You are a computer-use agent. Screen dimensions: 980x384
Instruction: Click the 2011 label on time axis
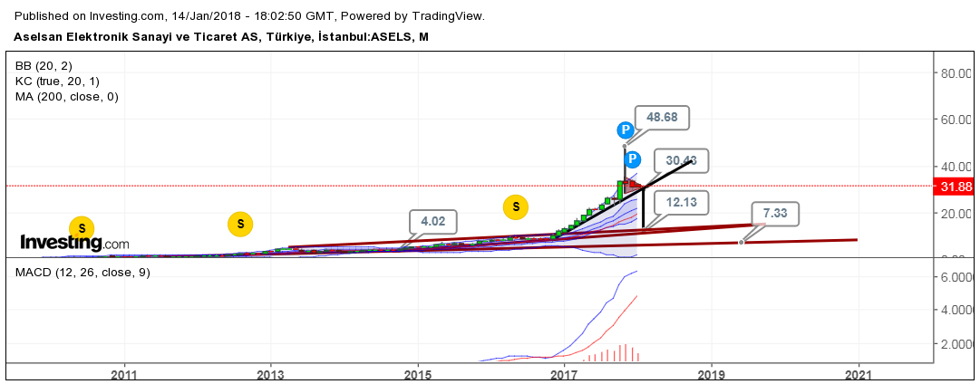point(124,375)
